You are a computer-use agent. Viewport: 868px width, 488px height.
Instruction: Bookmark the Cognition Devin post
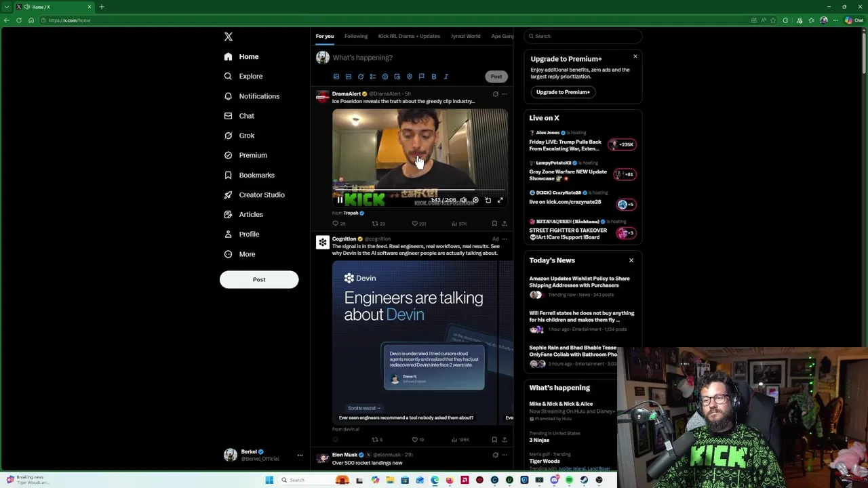[494, 440]
